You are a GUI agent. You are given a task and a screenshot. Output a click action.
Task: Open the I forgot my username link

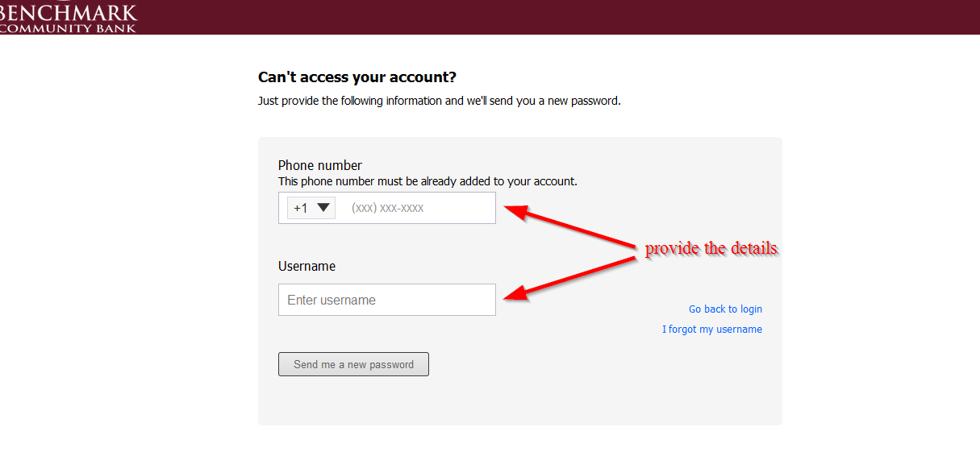pyautogui.click(x=712, y=330)
